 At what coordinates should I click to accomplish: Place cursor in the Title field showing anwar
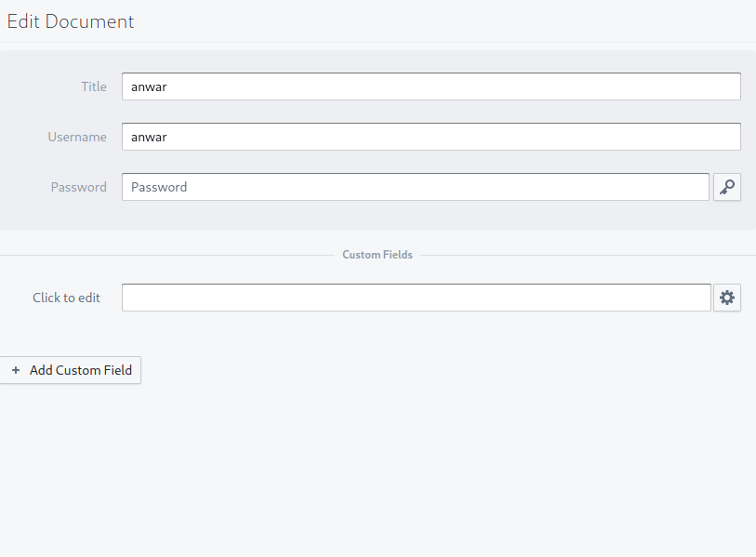[x=372, y=86]
